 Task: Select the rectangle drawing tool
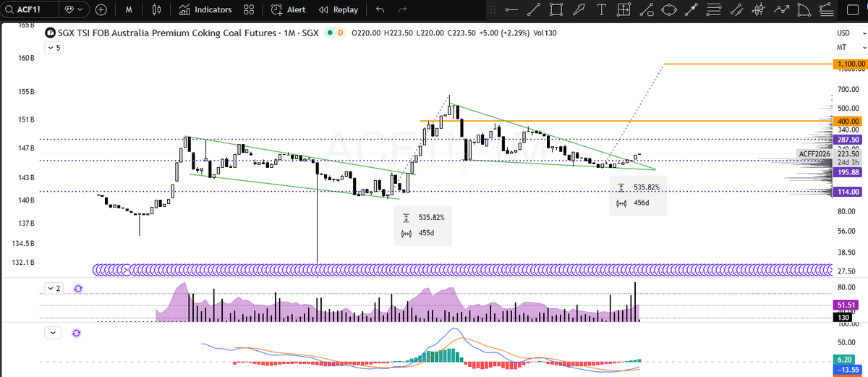click(x=556, y=10)
